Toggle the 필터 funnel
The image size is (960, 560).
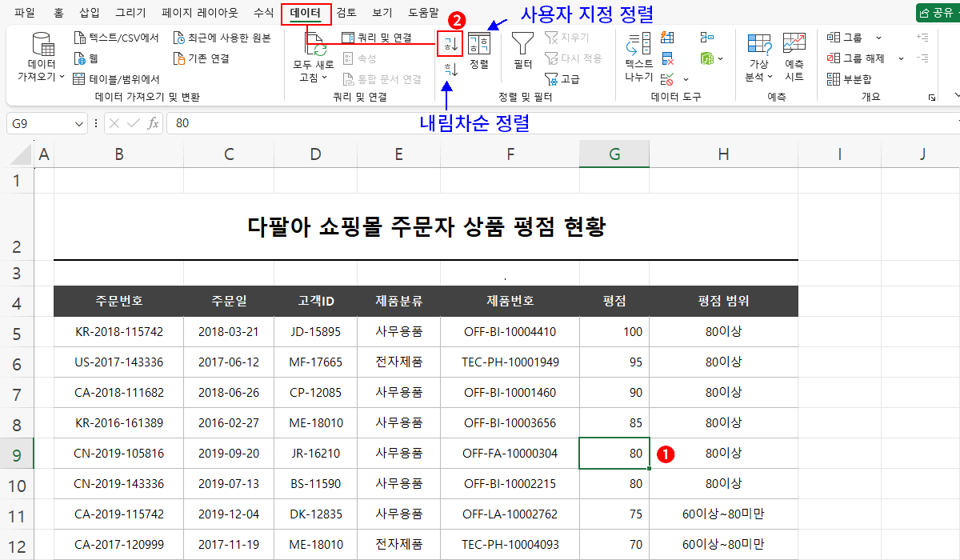523,51
